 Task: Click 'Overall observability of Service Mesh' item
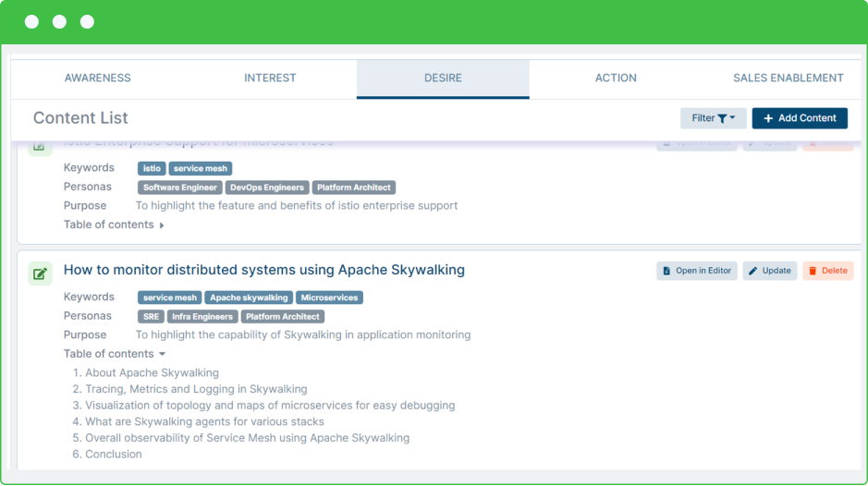[x=247, y=438]
